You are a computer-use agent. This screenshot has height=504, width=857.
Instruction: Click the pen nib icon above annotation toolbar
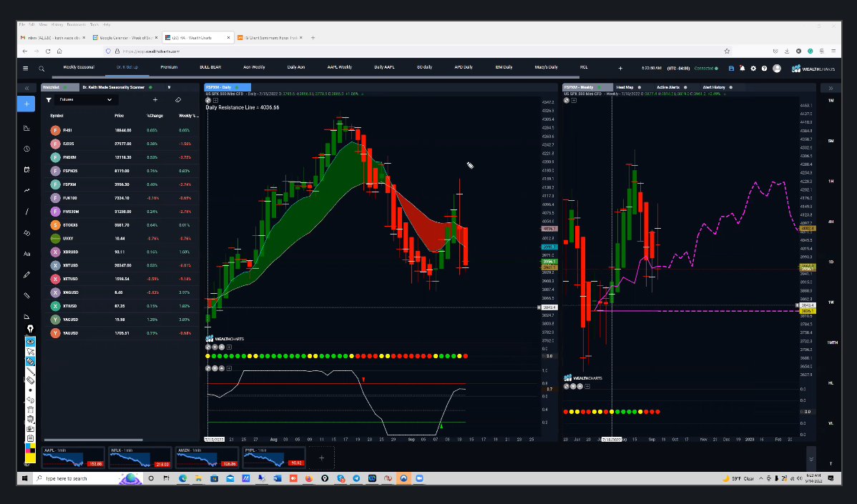[x=31, y=330]
